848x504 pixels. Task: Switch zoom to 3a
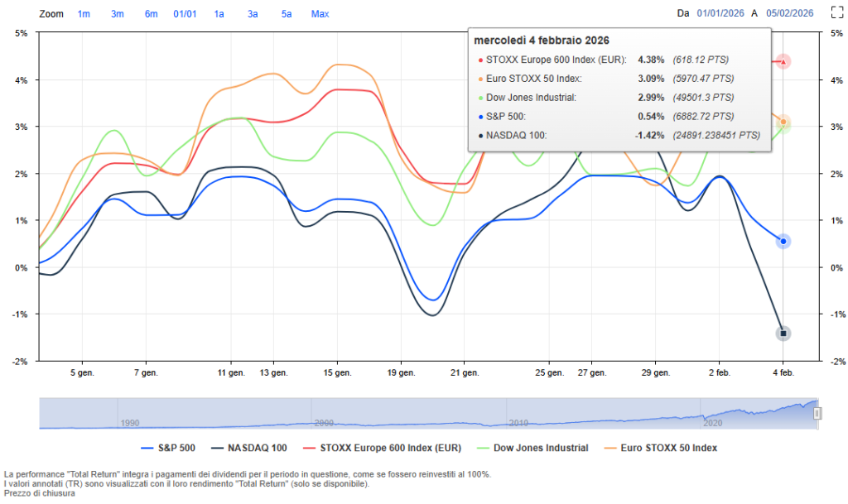253,14
